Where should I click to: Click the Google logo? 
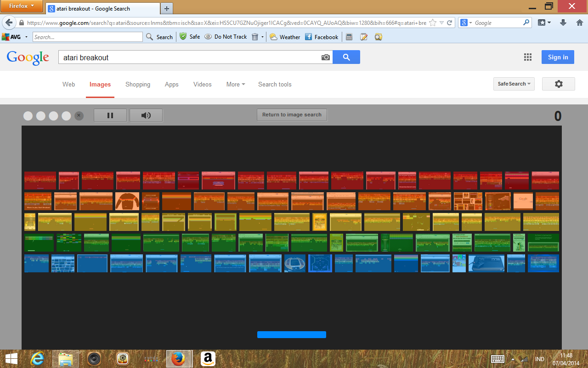(28, 57)
